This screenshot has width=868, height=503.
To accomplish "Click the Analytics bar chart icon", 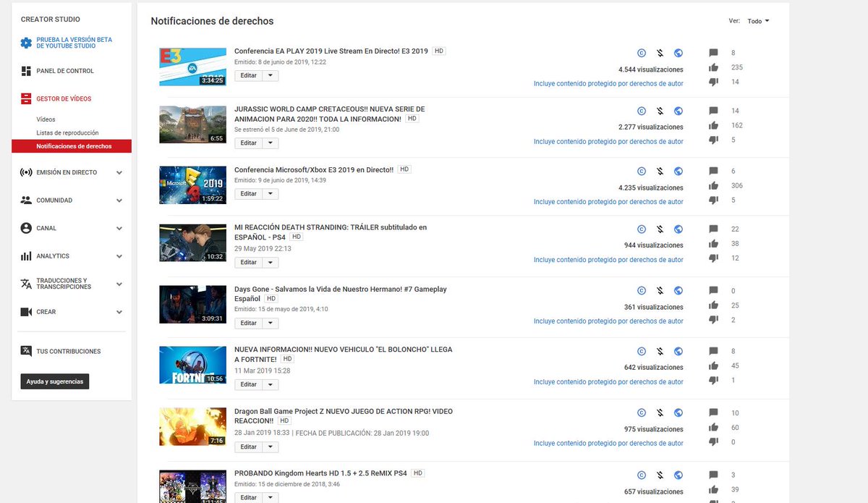I will (x=26, y=256).
